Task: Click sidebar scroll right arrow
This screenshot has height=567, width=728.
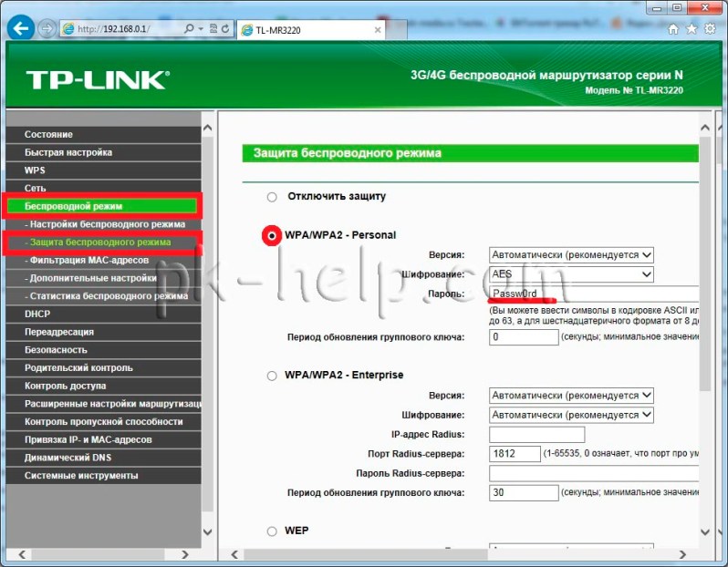Action: [x=185, y=554]
